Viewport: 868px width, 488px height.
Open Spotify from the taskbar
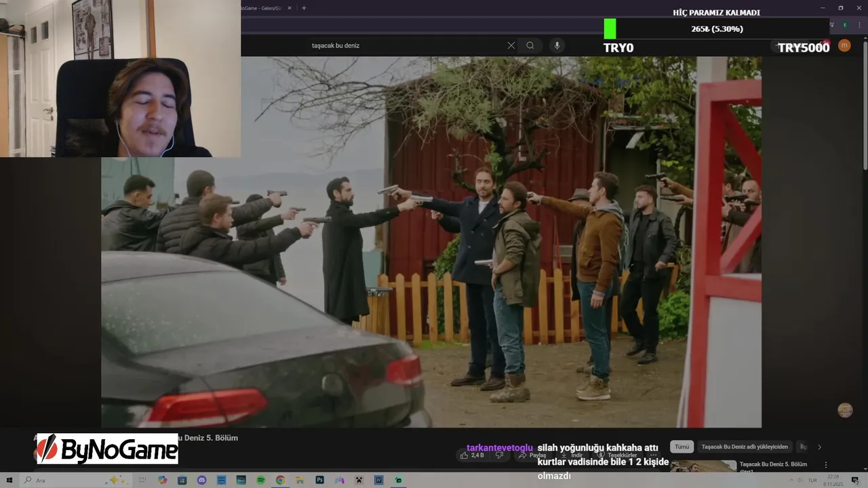260,480
